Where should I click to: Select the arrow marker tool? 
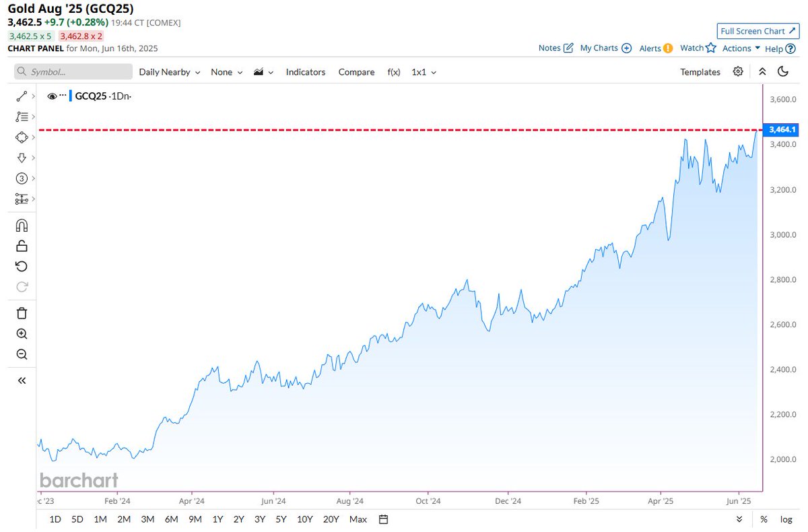(x=21, y=158)
